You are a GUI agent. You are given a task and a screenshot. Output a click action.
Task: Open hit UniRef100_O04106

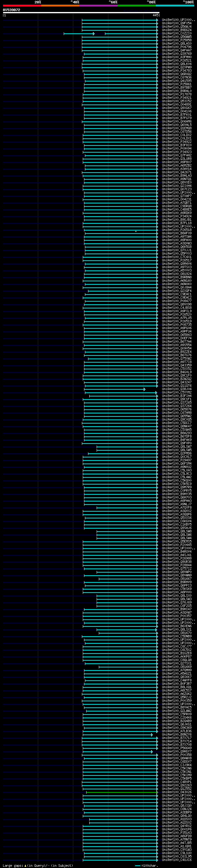pos(176,111)
